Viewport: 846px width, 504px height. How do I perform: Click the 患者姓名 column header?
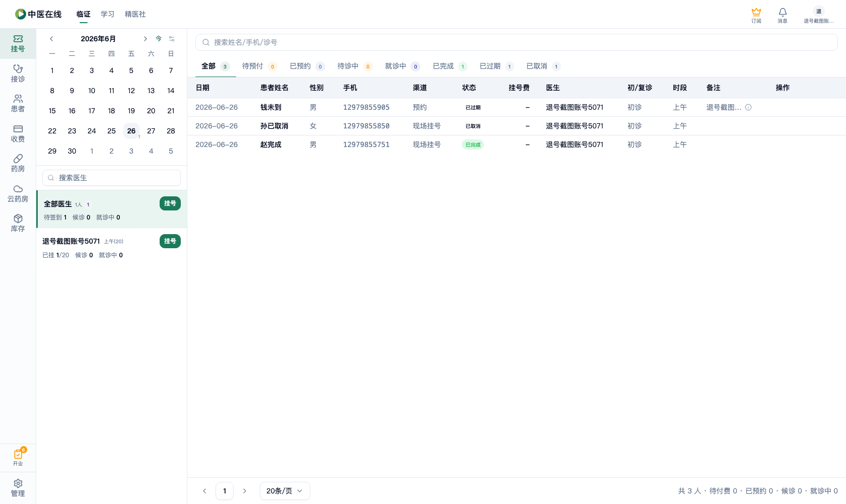pyautogui.click(x=274, y=88)
